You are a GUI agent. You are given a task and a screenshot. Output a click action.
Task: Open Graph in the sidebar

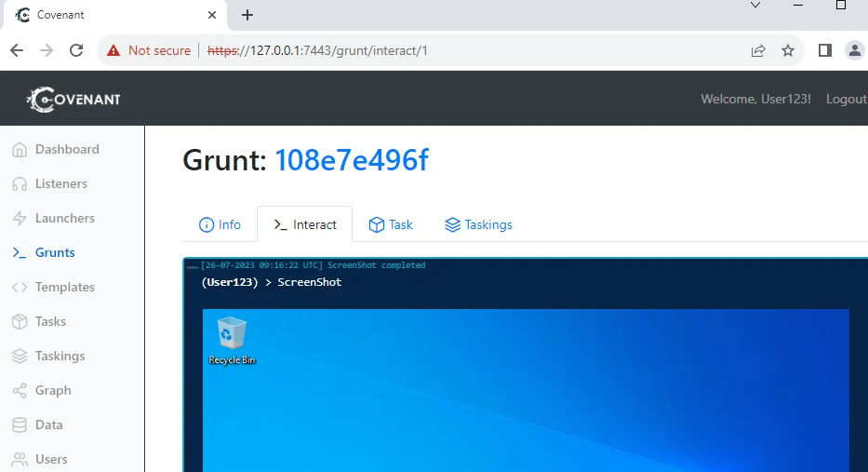(42, 390)
